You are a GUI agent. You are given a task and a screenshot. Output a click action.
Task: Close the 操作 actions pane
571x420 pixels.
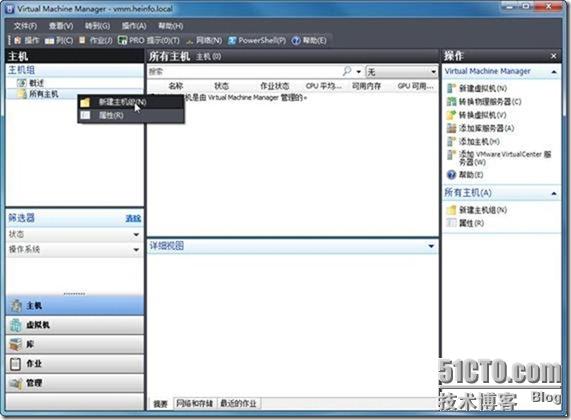(554, 56)
